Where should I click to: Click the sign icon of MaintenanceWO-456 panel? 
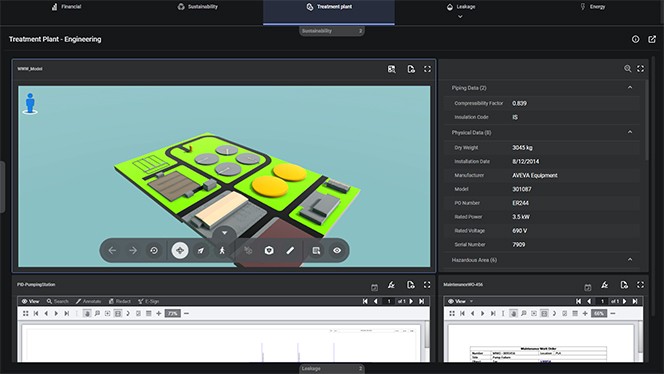pos(605,285)
